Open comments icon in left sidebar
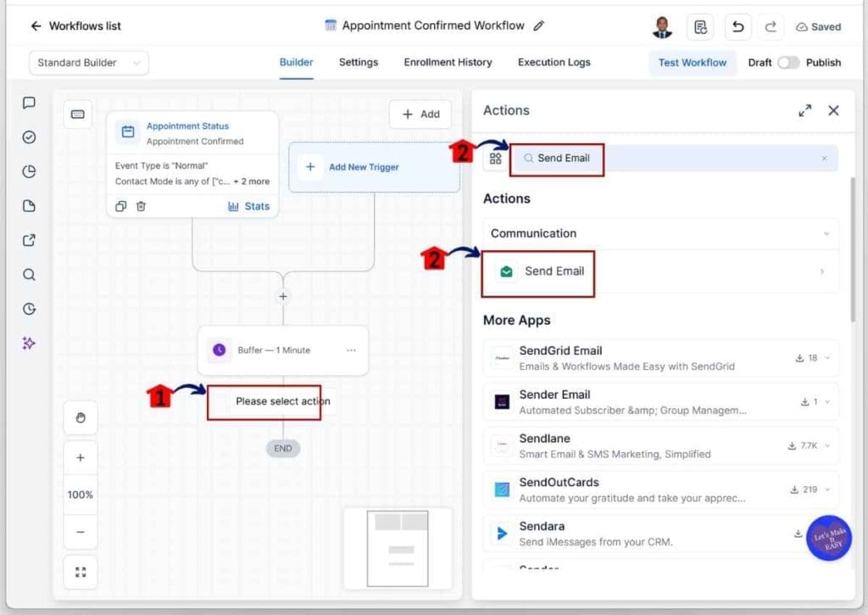The image size is (868, 615). pyautogui.click(x=30, y=103)
